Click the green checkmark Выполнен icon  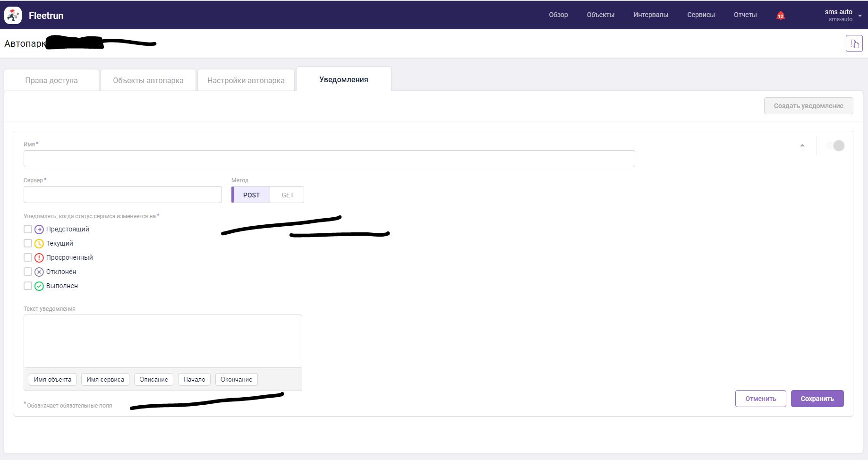39,286
